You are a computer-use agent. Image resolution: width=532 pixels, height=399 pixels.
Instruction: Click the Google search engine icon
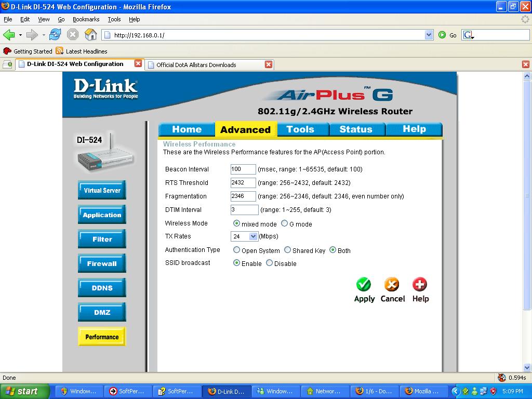[x=469, y=35]
